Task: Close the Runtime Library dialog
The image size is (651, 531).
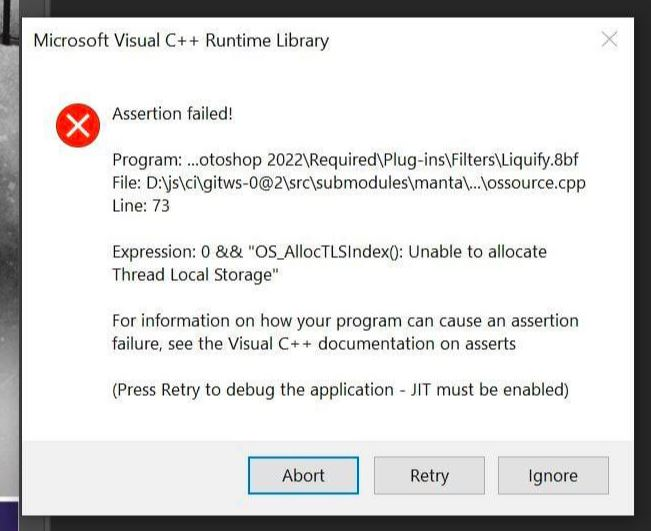Action: click(609, 40)
